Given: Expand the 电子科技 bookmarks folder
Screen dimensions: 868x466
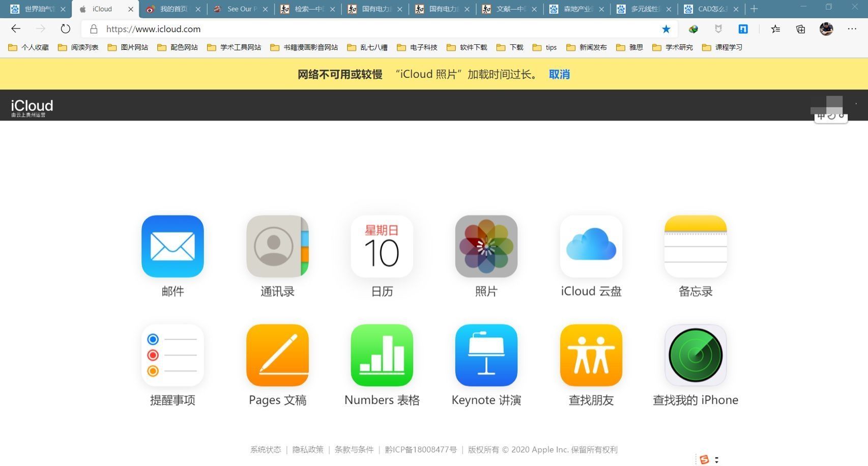Looking at the screenshot, I should pyautogui.click(x=417, y=47).
